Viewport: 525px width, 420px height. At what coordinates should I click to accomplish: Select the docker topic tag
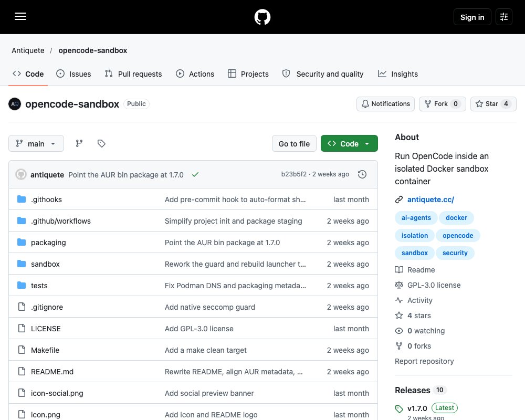tap(456, 218)
